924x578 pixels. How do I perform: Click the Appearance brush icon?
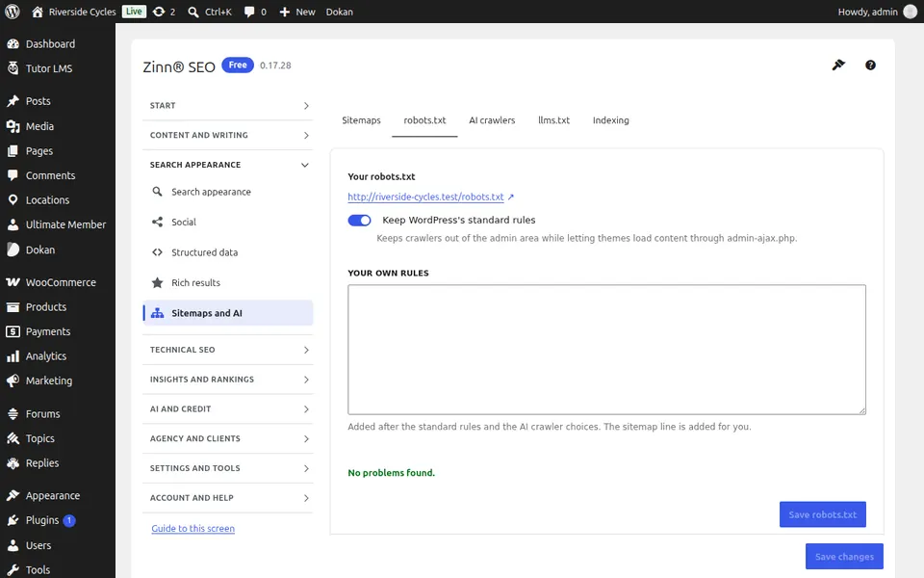click(13, 495)
